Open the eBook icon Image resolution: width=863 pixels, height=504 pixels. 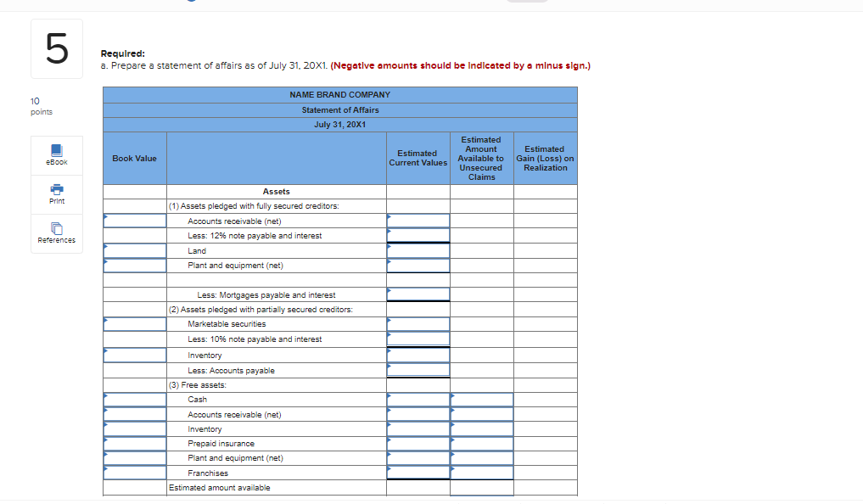point(57,155)
